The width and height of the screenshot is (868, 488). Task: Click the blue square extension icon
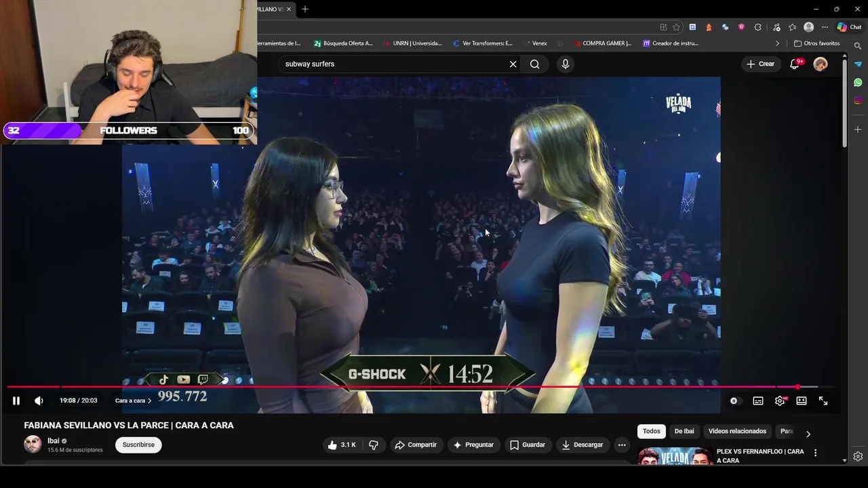coord(692,27)
